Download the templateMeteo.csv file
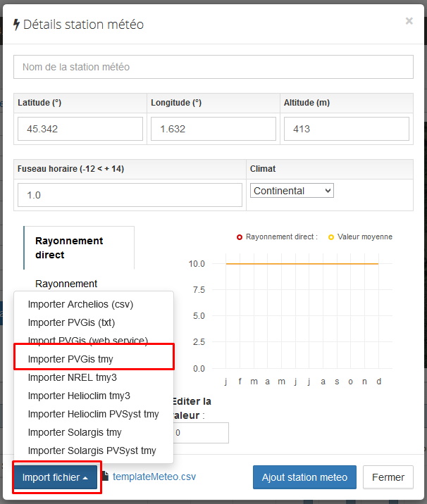 154,477
